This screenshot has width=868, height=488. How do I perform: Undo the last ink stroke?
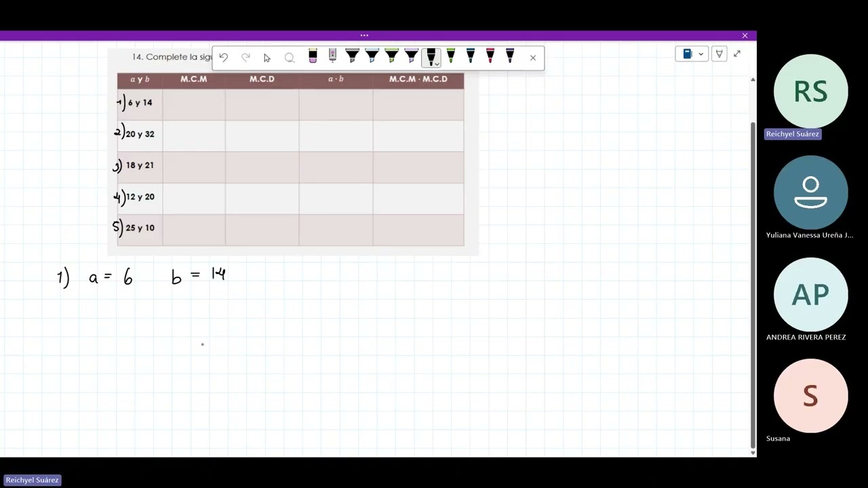tap(223, 58)
